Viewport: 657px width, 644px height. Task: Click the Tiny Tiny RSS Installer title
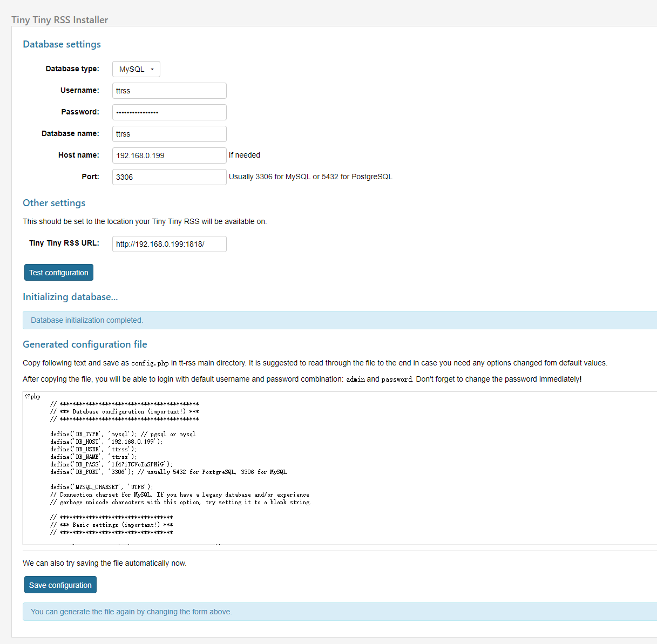pyautogui.click(x=60, y=20)
